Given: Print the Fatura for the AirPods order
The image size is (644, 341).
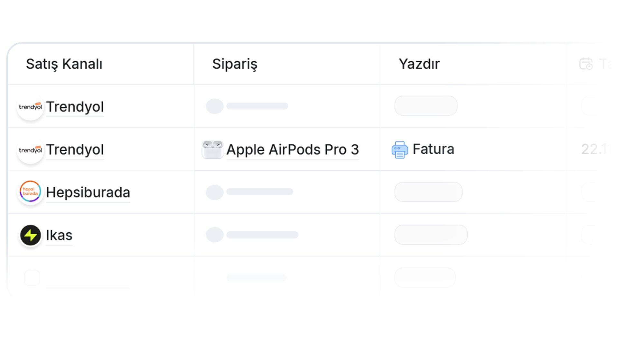Looking at the screenshot, I should (x=433, y=149).
